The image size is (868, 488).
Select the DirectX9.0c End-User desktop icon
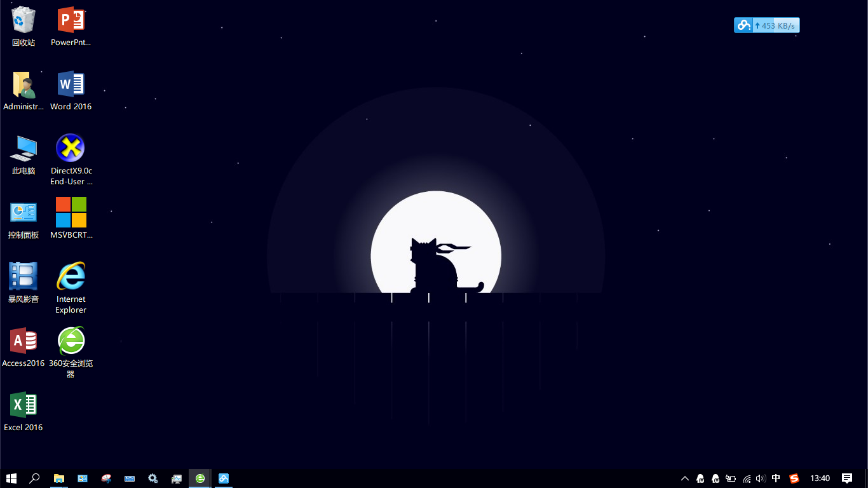tap(71, 149)
